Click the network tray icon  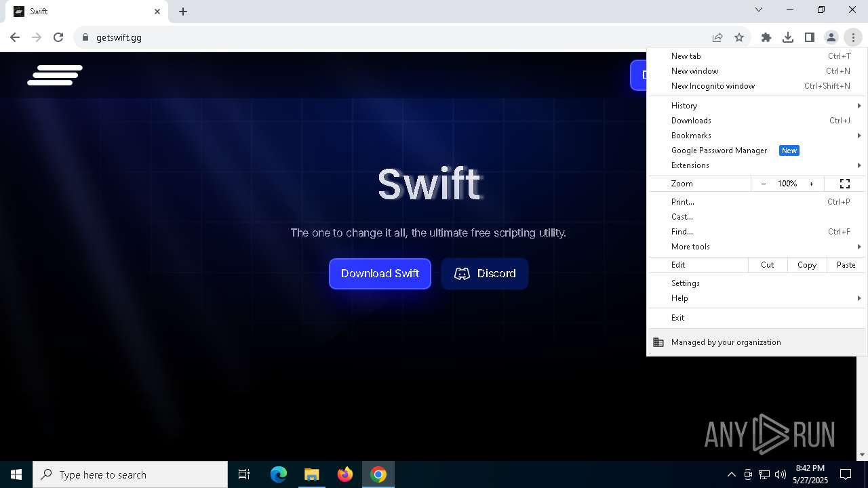pos(764,474)
